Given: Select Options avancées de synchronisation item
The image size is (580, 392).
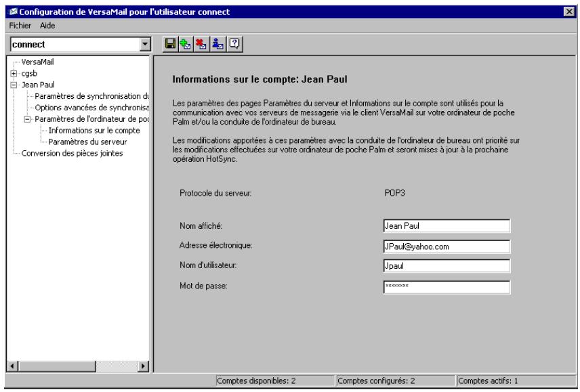Looking at the screenshot, I should pyautogui.click(x=91, y=108).
